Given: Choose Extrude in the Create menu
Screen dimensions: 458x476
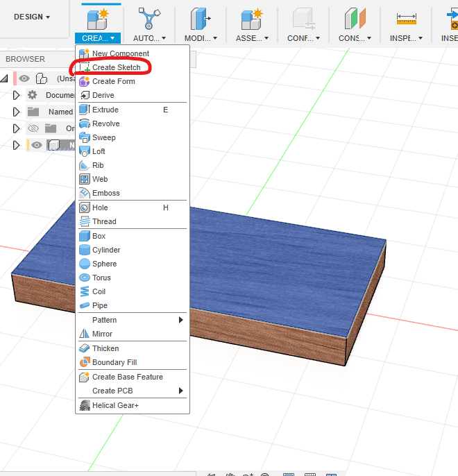Looking at the screenshot, I should (105, 110).
